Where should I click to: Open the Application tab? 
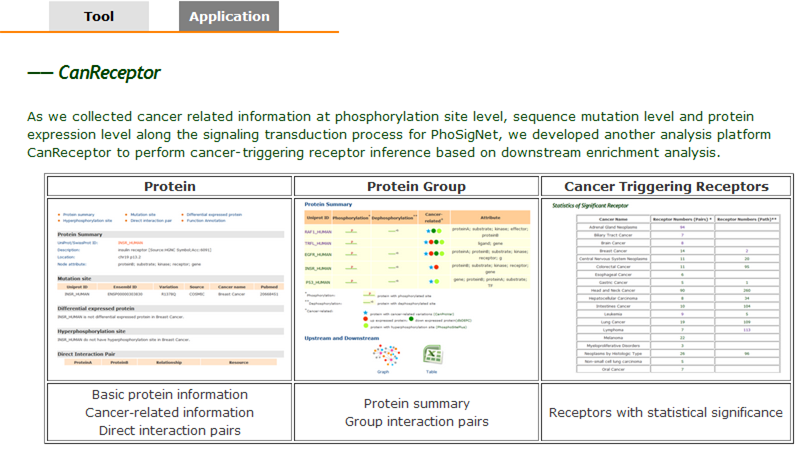point(229,16)
